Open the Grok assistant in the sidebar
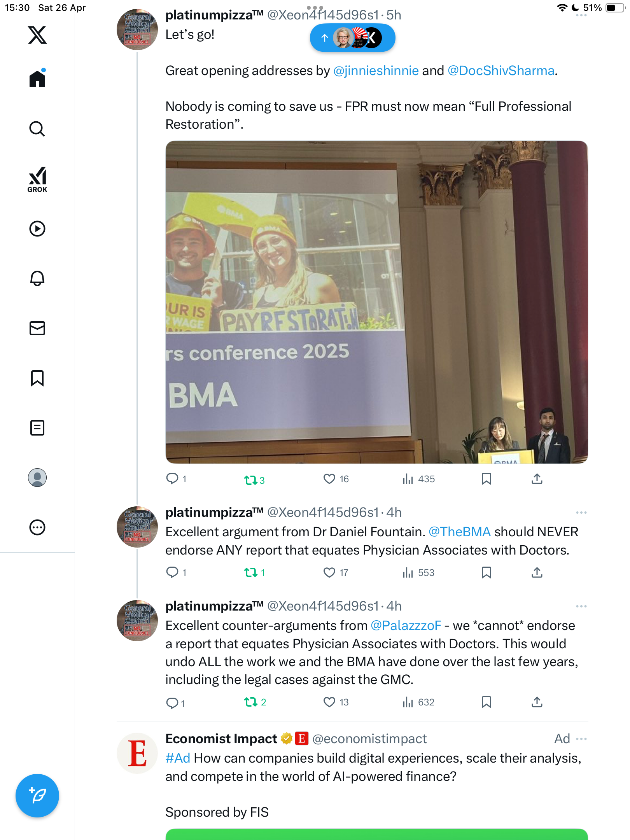The width and height of the screenshot is (630, 840). coord(37,179)
